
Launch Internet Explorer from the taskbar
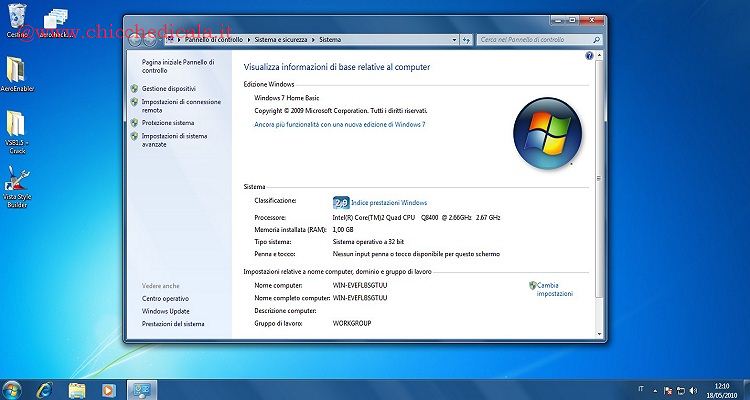point(44,389)
